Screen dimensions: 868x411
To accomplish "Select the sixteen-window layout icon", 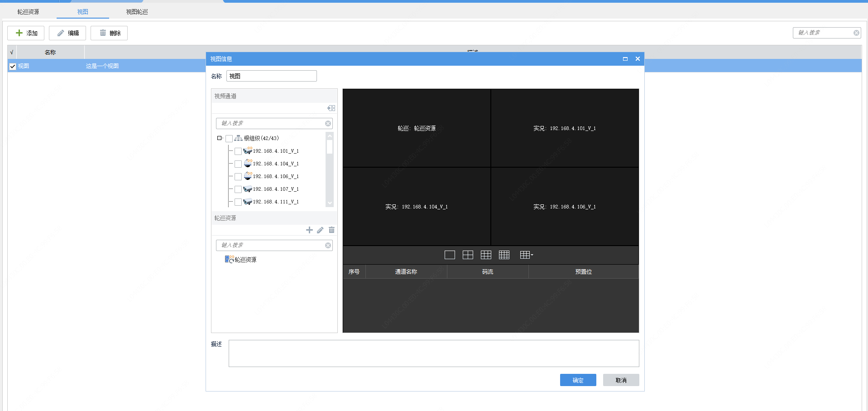I will pyautogui.click(x=504, y=255).
